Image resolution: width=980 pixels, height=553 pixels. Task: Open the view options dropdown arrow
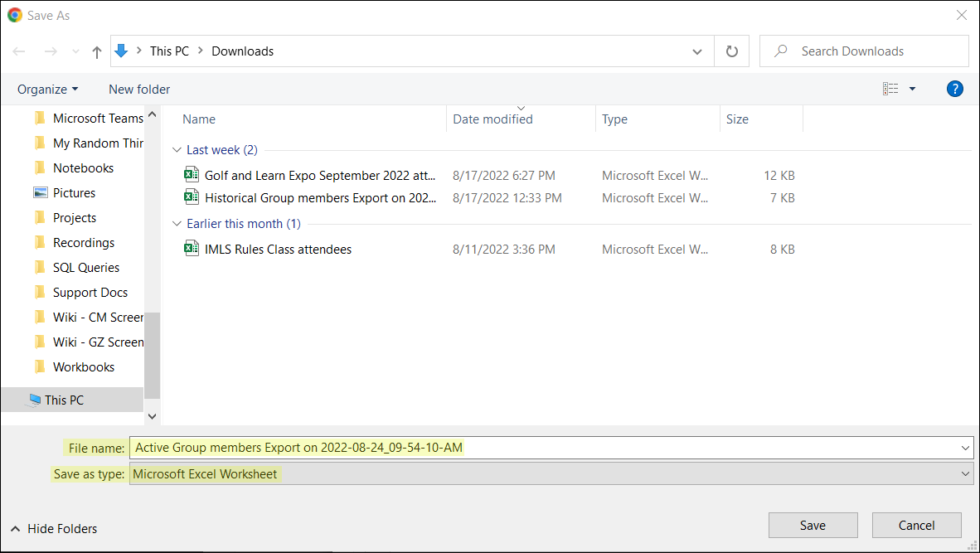coord(912,89)
